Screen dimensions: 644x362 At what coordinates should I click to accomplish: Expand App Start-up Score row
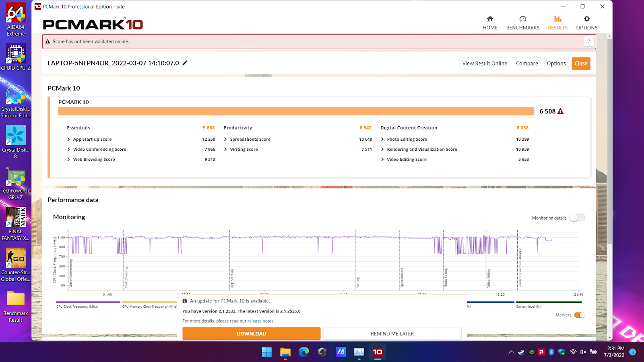click(x=69, y=139)
